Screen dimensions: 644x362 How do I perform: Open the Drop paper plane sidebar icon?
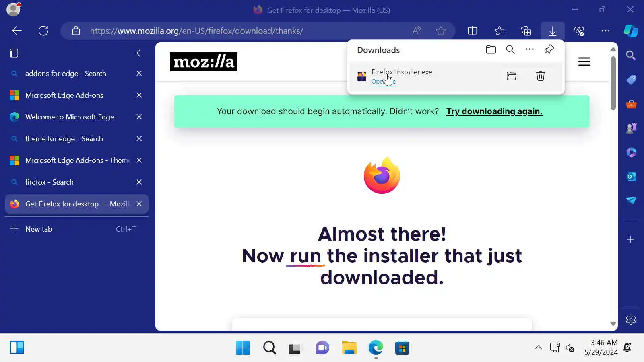point(631,200)
